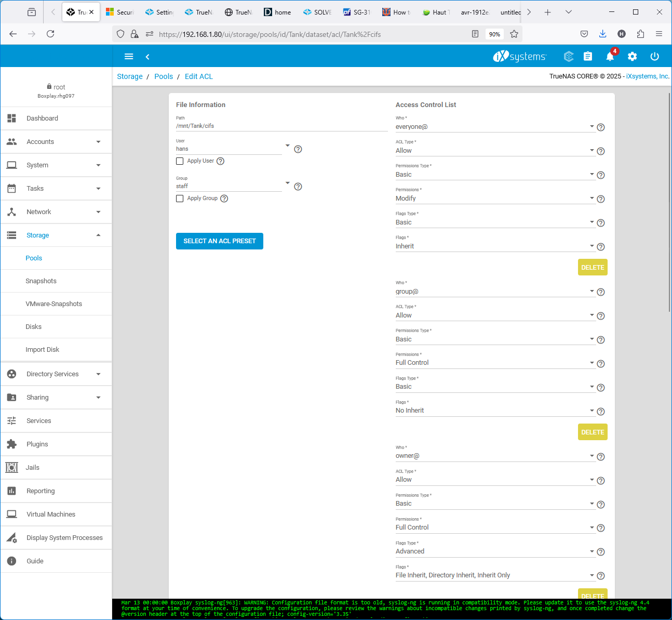Expand the Accounts sidebar menu

pyautogui.click(x=56, y=142)
